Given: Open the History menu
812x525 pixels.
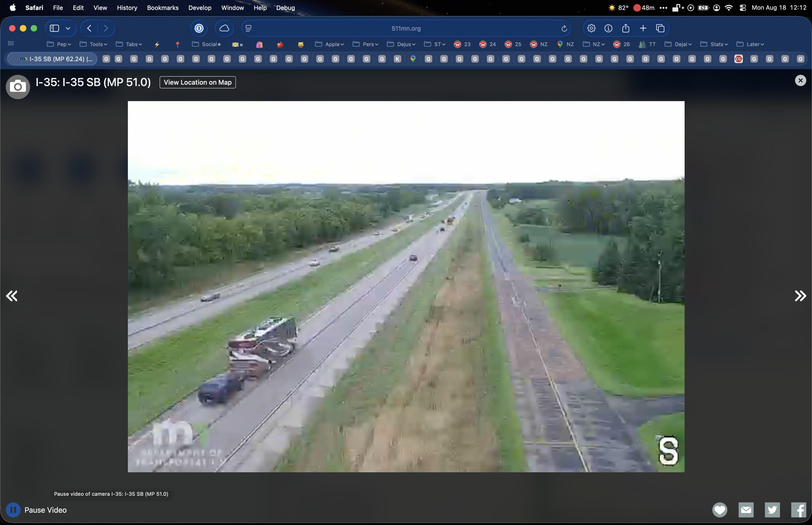Looking at the screenshot, I should coord(127,8).
